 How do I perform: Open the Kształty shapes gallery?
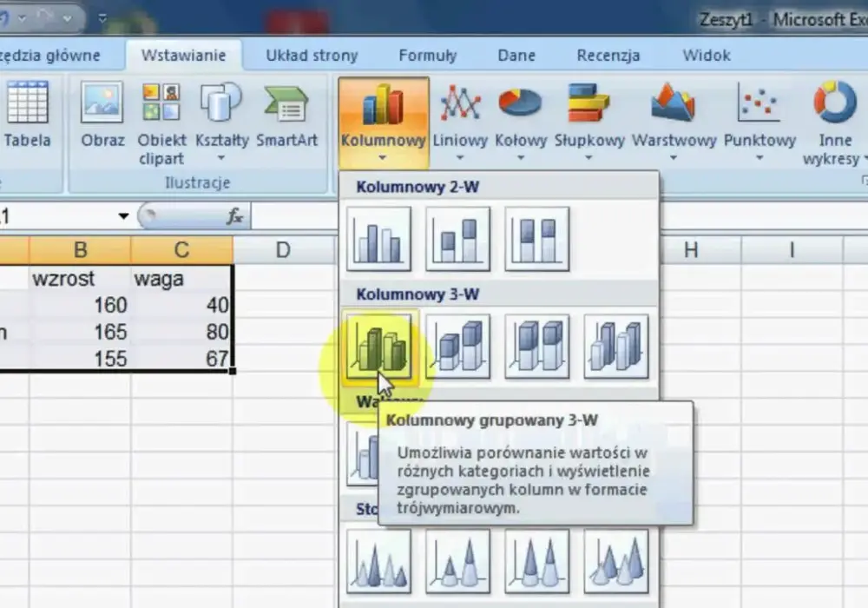221,122
